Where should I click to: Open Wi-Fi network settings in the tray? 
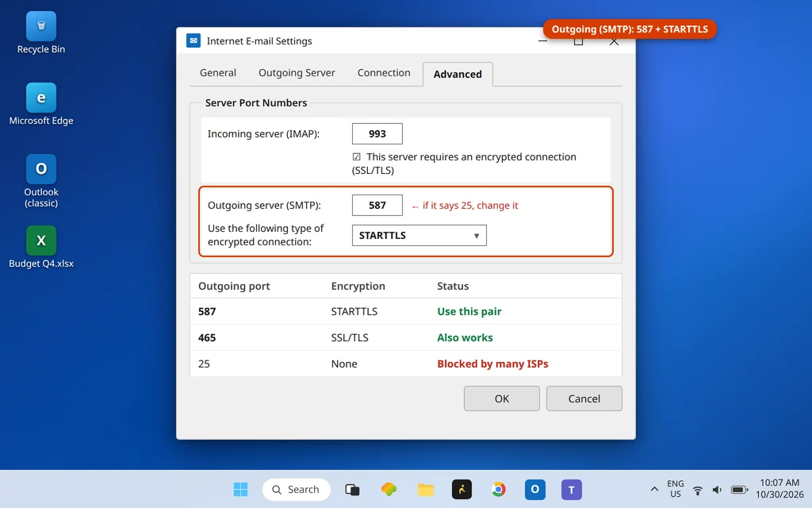(x=698, y=489)
